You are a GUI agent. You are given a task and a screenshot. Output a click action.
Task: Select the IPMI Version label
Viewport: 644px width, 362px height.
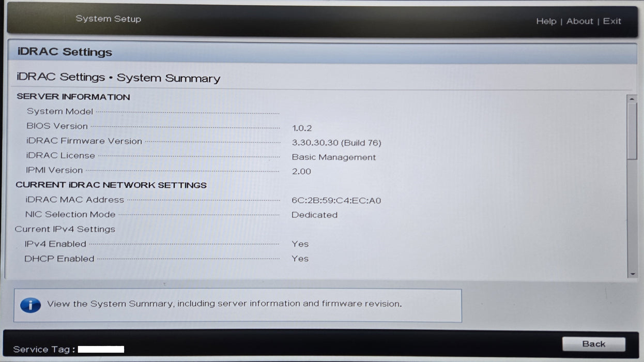54,170
